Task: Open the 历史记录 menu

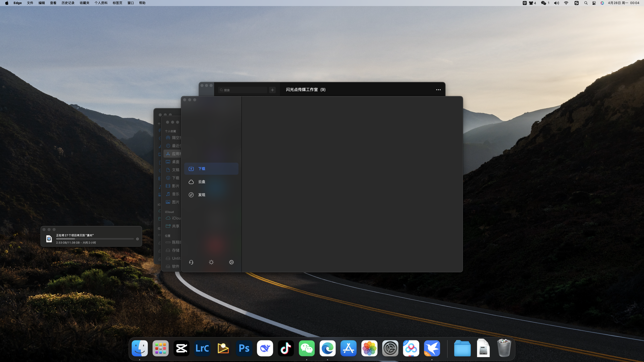Action: [68, 3]
